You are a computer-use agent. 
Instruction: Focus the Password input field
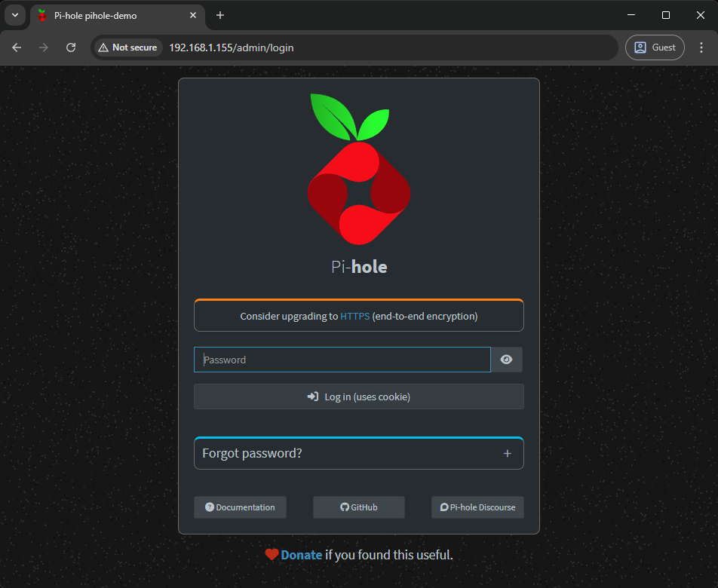point(342,360)
